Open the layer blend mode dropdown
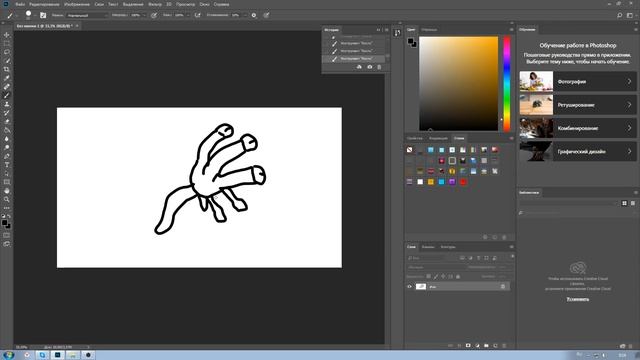 coord(437,267)
